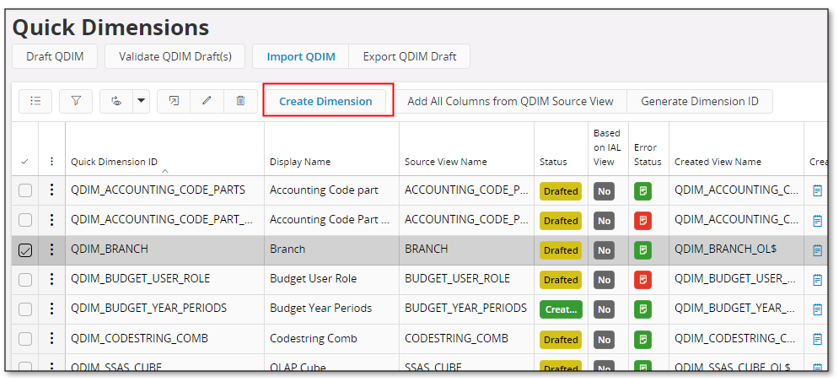
Task: Expand the dropdown arrow beside the hand icon
Action: 141,101
